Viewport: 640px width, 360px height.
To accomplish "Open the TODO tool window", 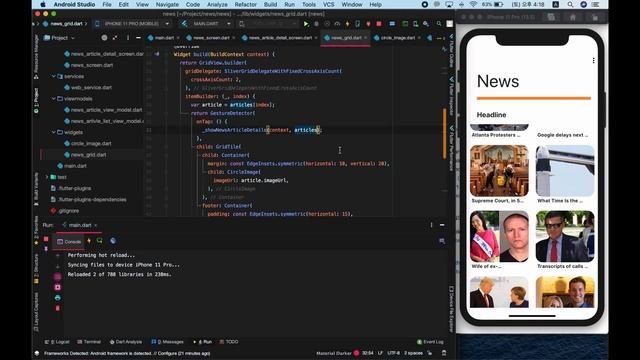I will [x=229, y=342].
